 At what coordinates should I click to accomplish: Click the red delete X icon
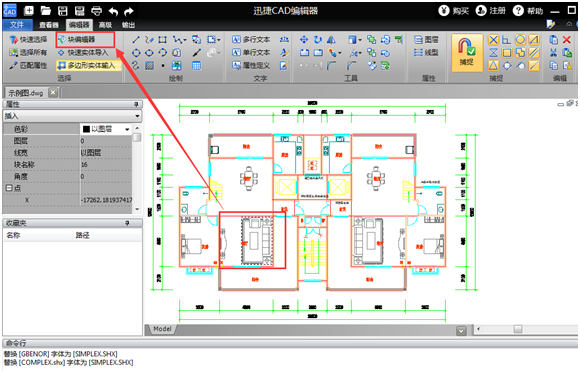[567, 40]
